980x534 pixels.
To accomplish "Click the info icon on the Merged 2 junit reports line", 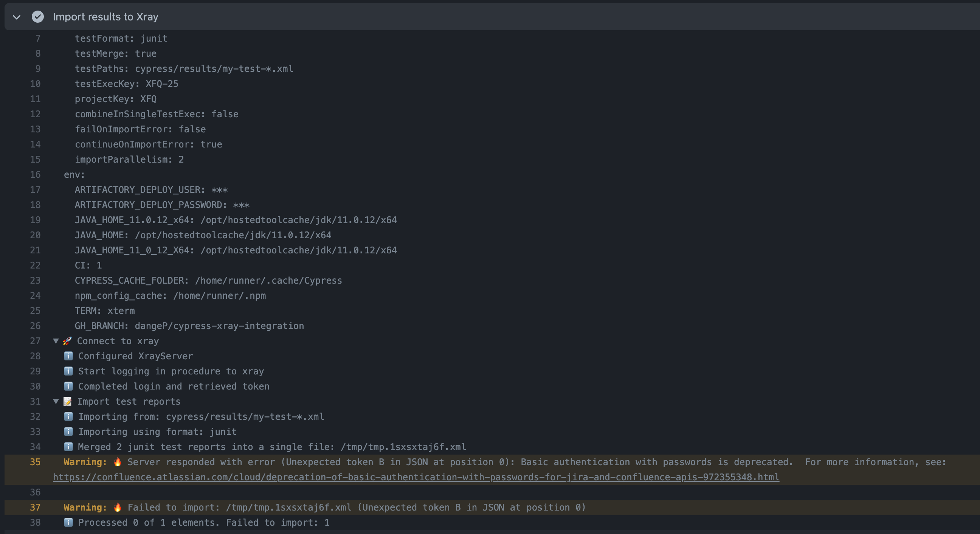I will (x=68, y=447).
